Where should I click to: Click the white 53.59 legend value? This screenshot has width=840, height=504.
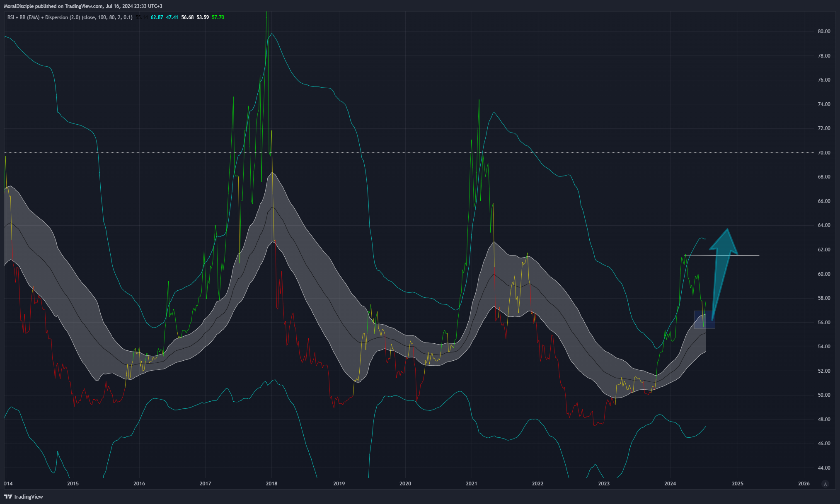pos(203,17)
